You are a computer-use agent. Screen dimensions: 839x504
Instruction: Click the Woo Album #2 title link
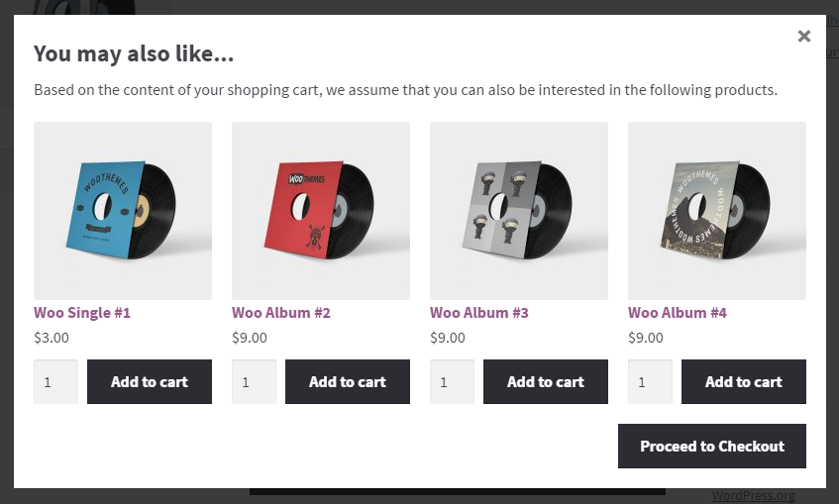point(281,313)
